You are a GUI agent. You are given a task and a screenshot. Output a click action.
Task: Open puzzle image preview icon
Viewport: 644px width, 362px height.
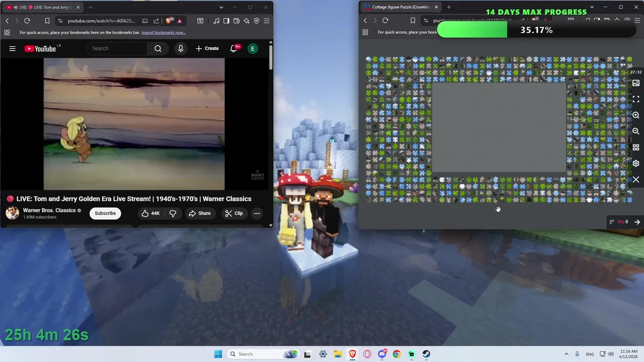[x=636, y=83]
